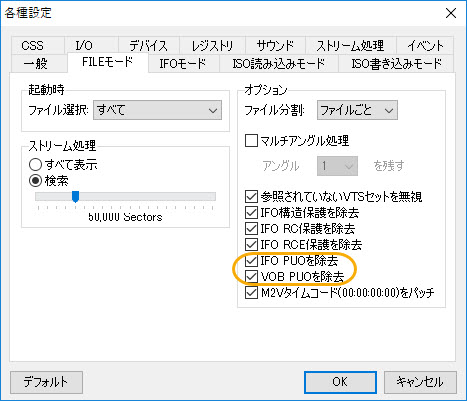The image size is (467, 401).
Task: Toggle the M2Vタイムコード patch checkbox
Action: click(251, 293)
